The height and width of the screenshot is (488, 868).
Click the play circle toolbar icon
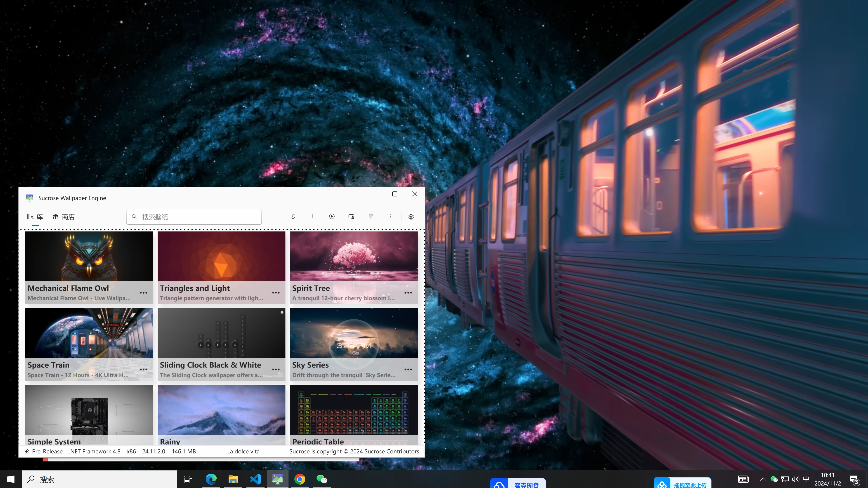coord(332,217)
